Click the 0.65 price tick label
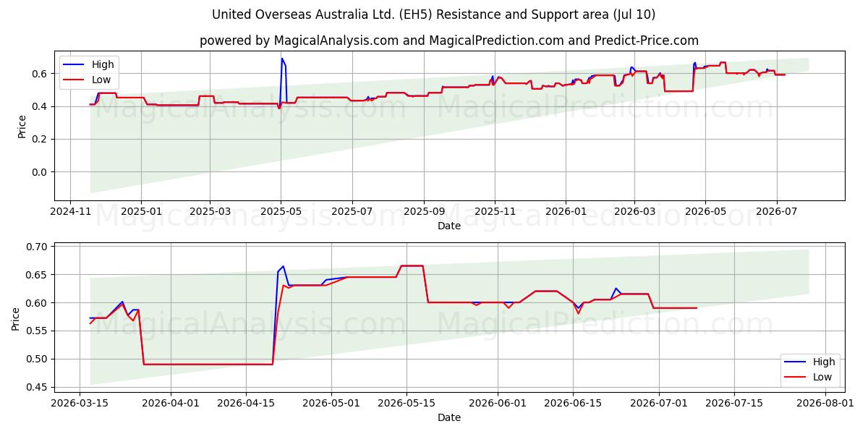The image size is (868, 434). (38, 275)
